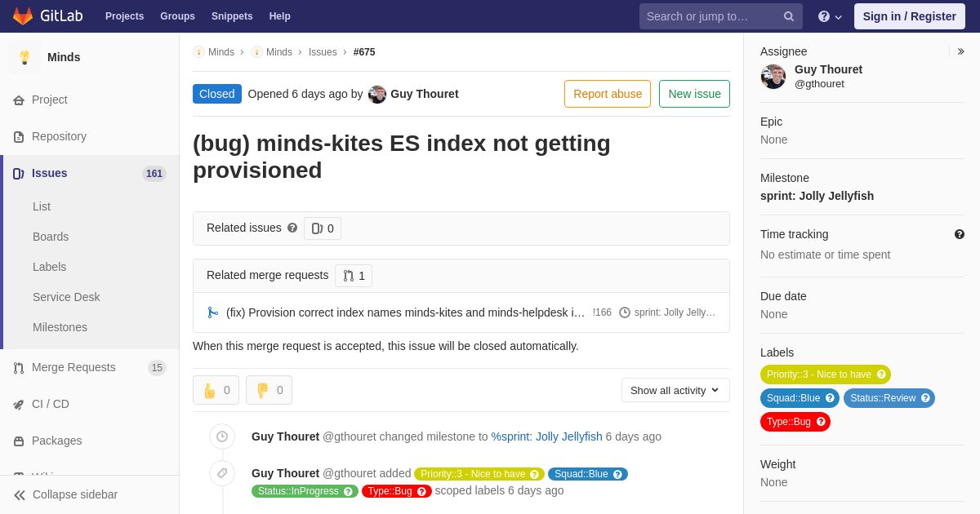Viewport: 980px width, 514px height.
Task: Click the sprint: Jolly Jelly milestone on merge request row
Action: tap(668, 312)
